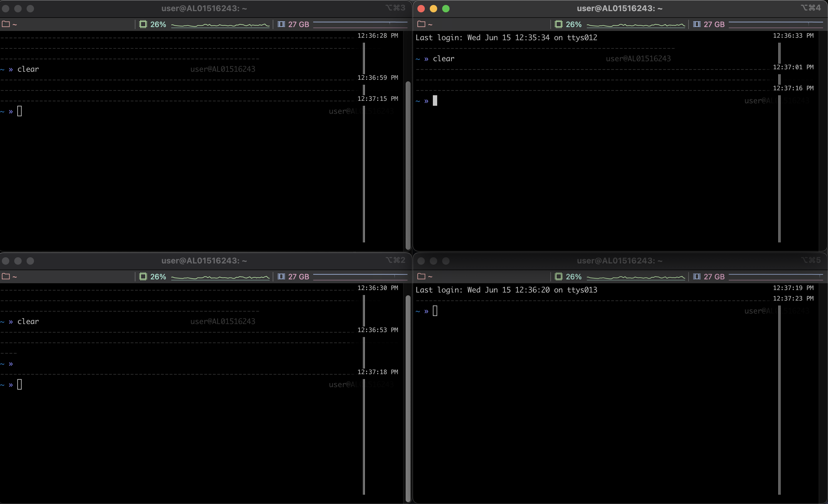Click the folder icon in top-right terminal status bar

tap(421, 24)
